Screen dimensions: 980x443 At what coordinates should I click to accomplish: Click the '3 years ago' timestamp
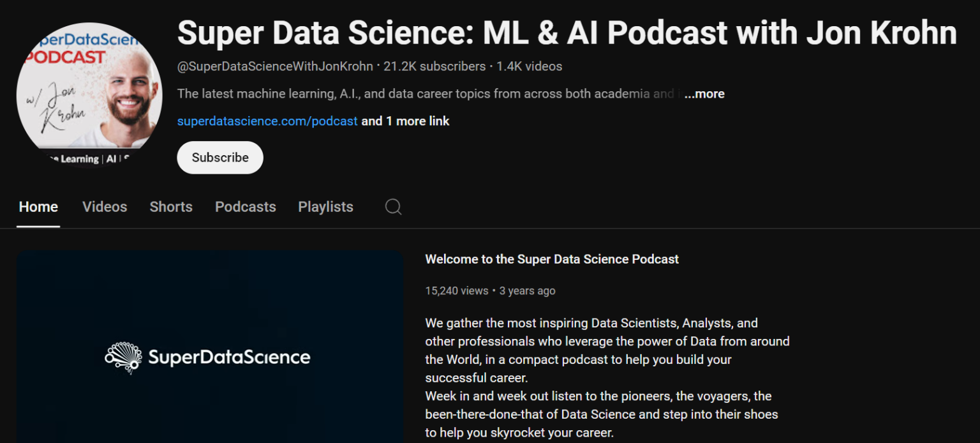click(x=527, y=290)
